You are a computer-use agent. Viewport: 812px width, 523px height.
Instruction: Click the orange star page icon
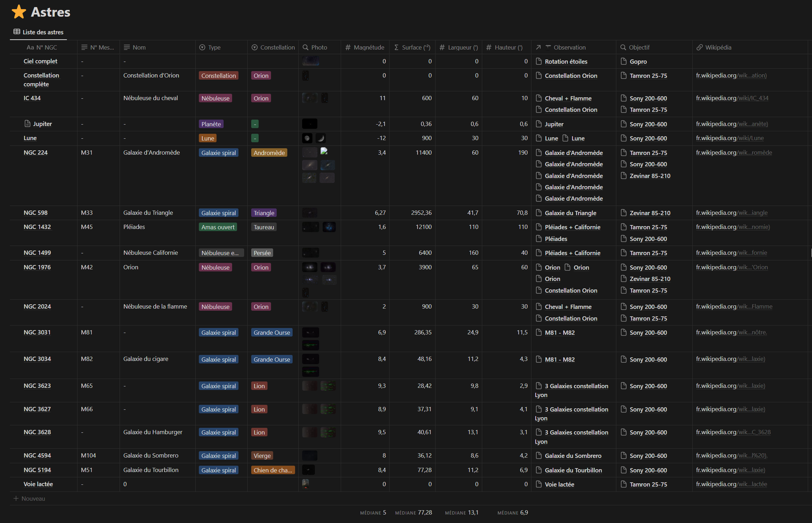pyautogui.click(x=19, y=12)
